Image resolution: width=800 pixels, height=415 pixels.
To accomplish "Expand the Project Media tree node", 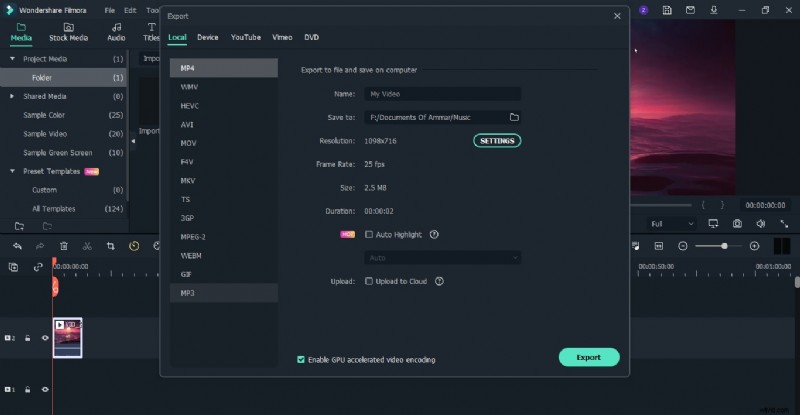I will click(x=12, y=59).
